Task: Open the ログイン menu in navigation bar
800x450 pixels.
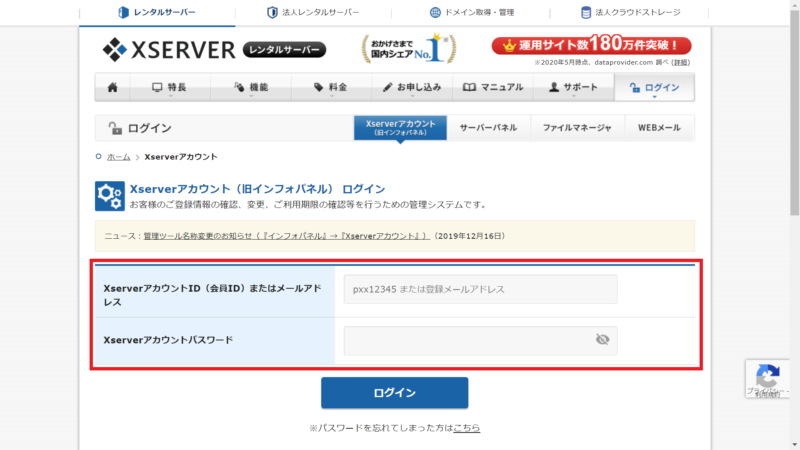Action: point(655,87)
